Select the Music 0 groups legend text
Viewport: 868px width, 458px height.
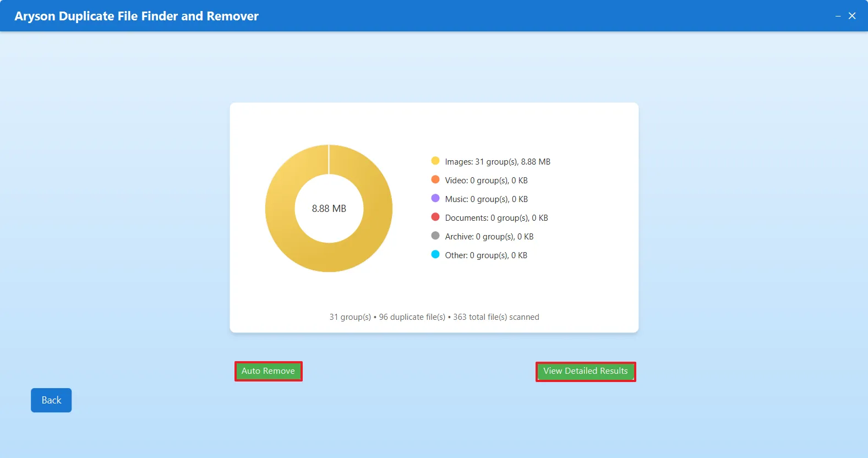pyautogui.click(x=486, y=199)
